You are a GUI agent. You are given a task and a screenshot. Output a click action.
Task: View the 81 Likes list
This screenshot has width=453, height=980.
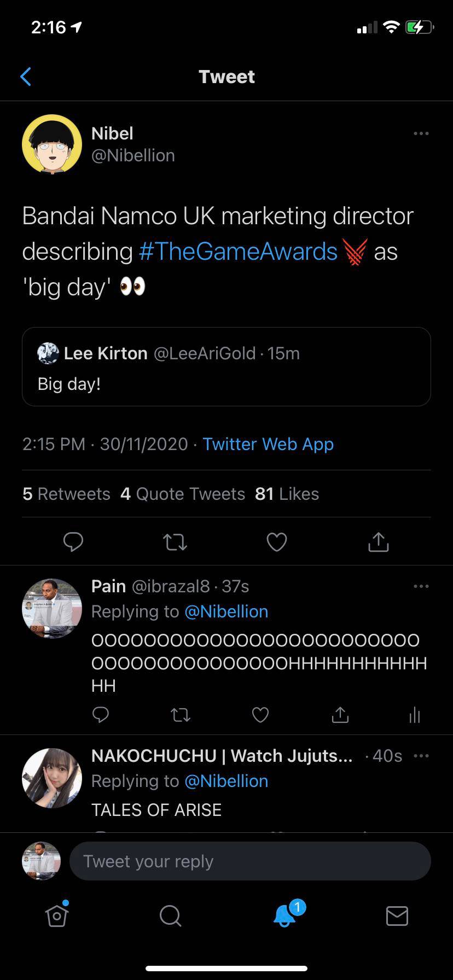pyautogui.click(x=287, y=494)
